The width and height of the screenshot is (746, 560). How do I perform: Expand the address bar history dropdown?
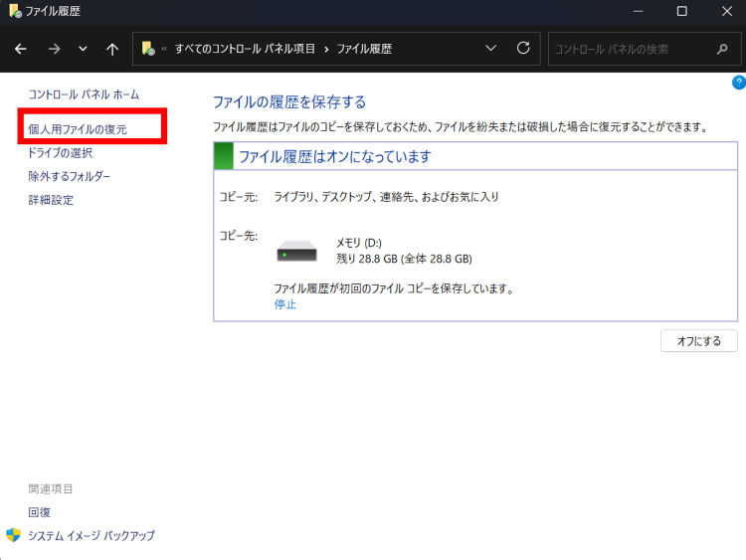tap(490, 48)
